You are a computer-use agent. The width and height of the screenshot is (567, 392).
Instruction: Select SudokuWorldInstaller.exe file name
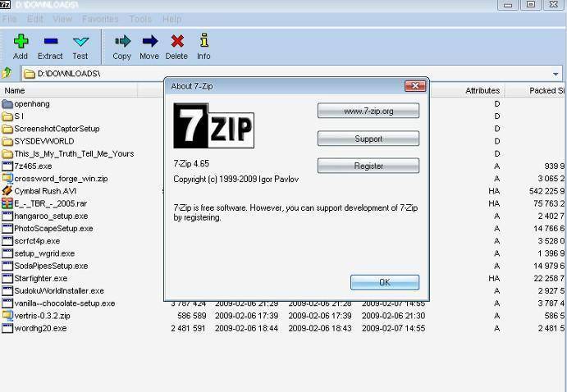click(59, 291)
